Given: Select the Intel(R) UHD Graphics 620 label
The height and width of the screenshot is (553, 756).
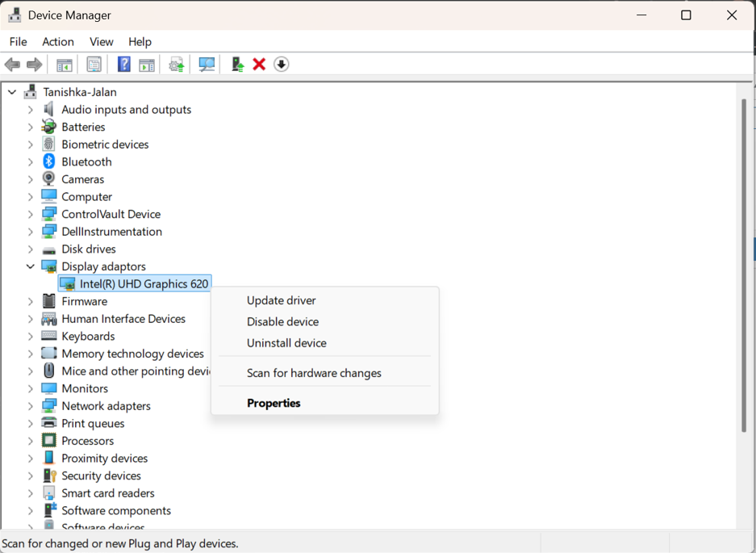Looking at the screenshot, I should (x=144, y=283).
